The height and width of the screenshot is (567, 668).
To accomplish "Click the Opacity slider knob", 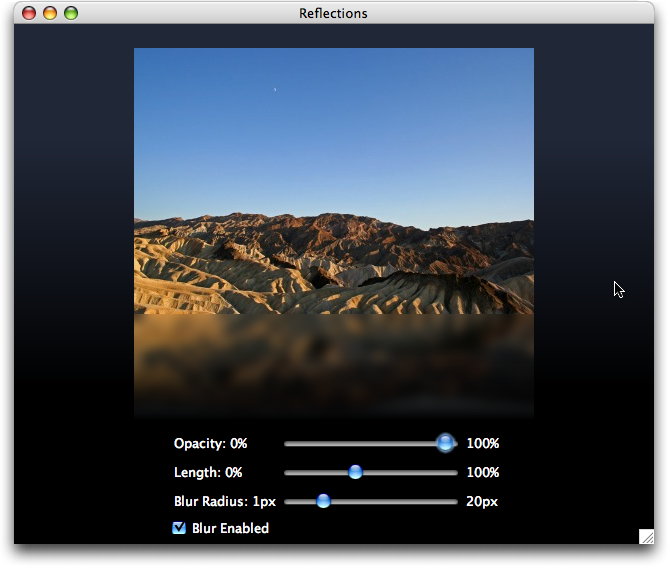I will point(445,443).
